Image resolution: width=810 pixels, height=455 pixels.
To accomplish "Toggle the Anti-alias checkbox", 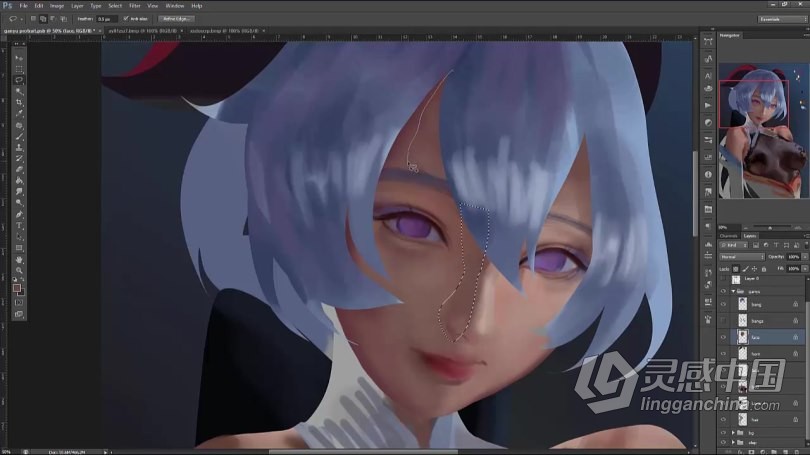I will tap(126, 19).
